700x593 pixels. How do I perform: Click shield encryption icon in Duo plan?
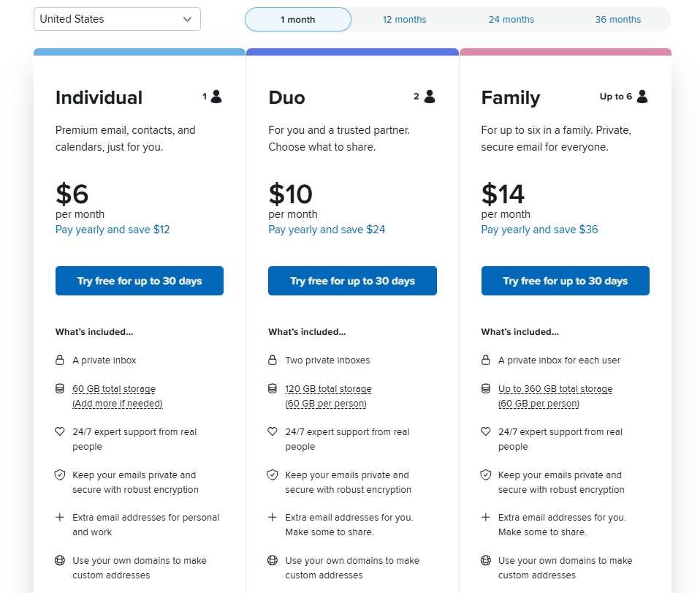click(x=273, y=475)
